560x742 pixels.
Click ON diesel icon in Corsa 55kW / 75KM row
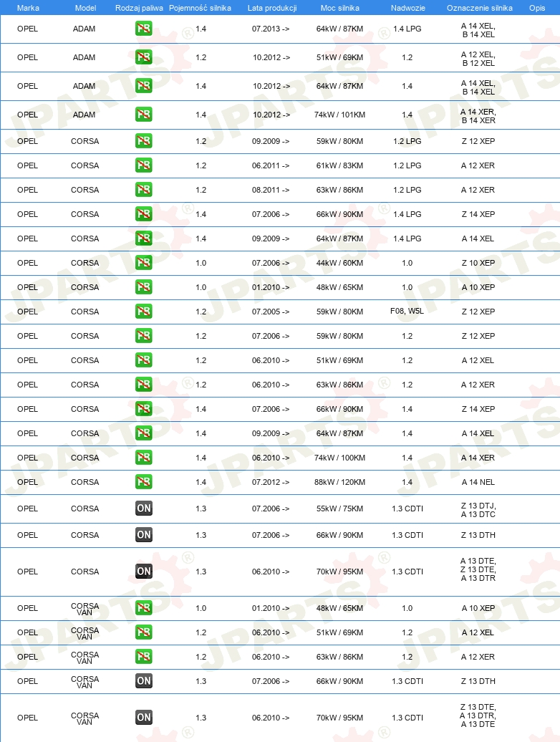point(144,509)
